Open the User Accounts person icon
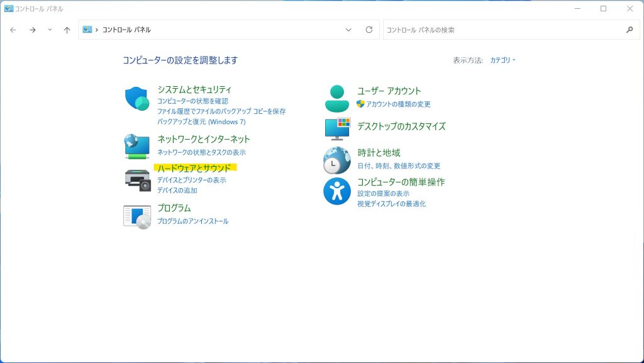Image resolution: width=644 pixels, height=363 pixels. pos(337,99)
